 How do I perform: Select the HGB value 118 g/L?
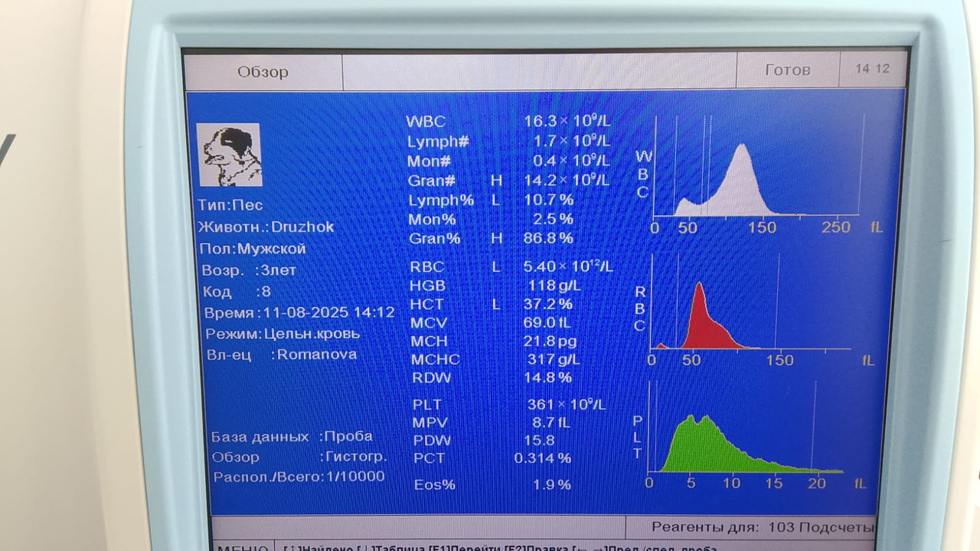click(554, 285)
